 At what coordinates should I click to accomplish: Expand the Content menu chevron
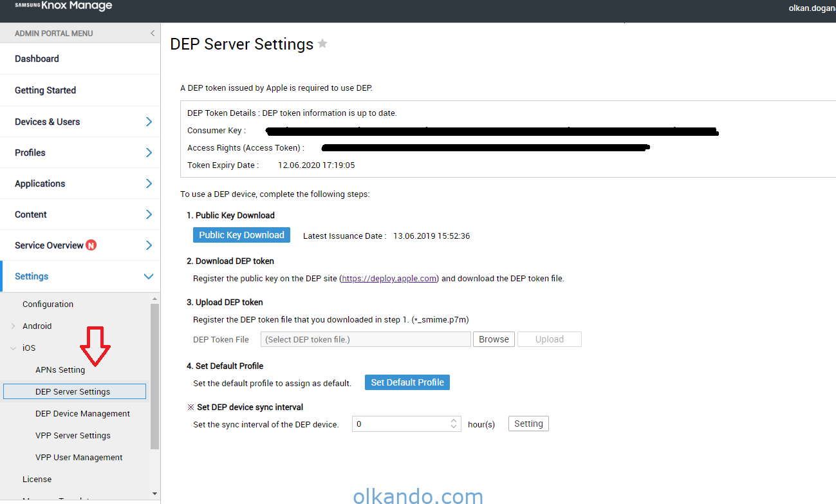click(x=149, y=214)
